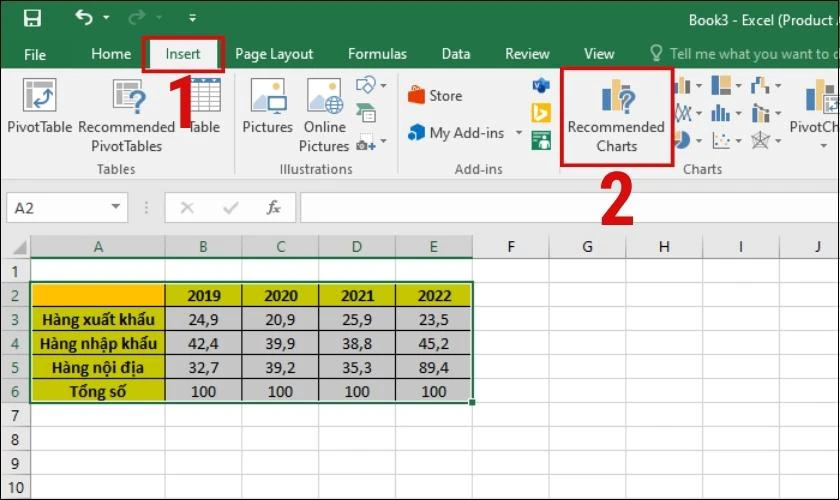Click the 2022 header cell
840x500 pixels.
tap(434, 295)
